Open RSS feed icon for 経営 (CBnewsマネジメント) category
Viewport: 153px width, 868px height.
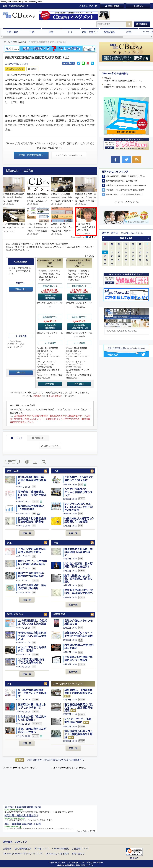[x=92, y=684]
